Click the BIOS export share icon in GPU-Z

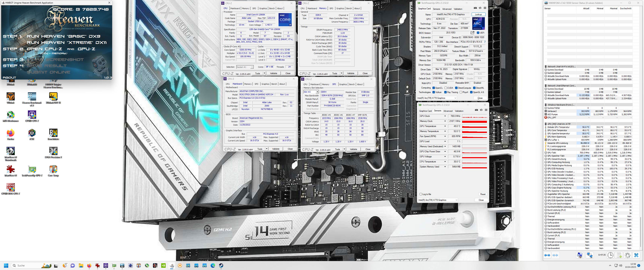(473, 33)
